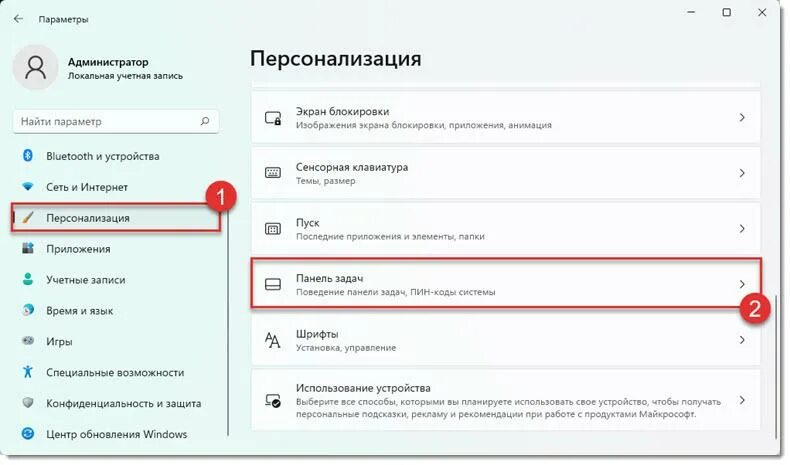Click the lock screen monitor icon
This screenshot has height=465, width=790.
[x=273, y=118]
